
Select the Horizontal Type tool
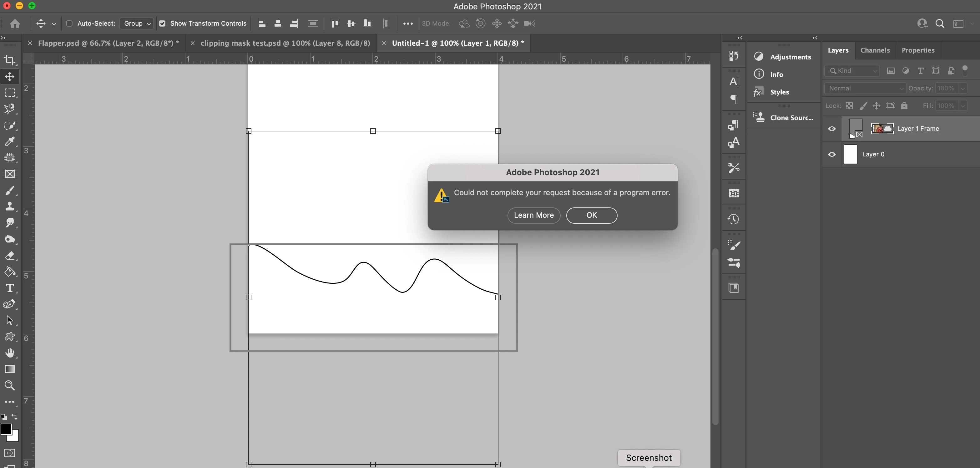(9, 288)
